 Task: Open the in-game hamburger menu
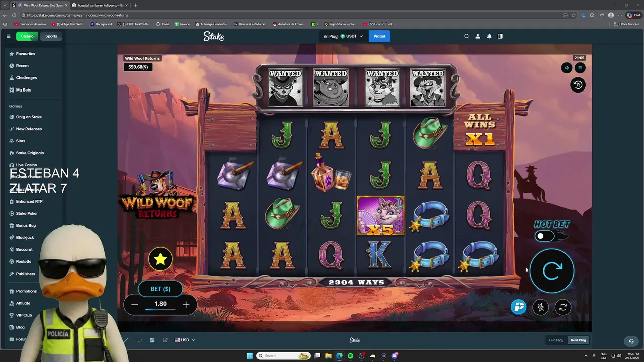580,68
